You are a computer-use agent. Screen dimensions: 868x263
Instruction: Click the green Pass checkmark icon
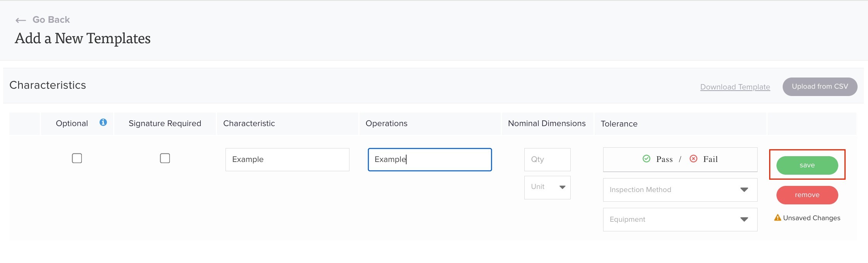click(x=646, y=158)
